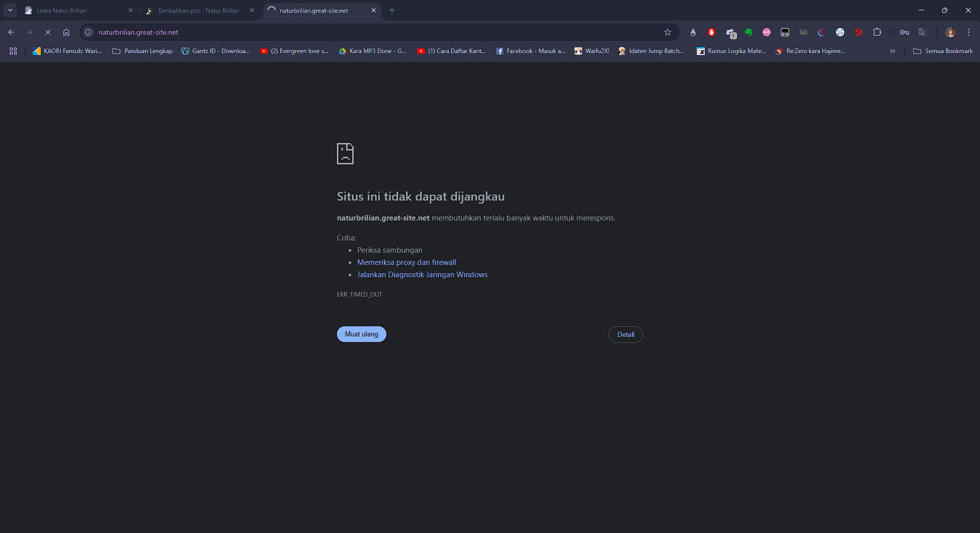Image resolution: width=980 pixels, height=533 pixels.
Task: Switch to the Tambahkan pos tab
Action: [198, 10]
